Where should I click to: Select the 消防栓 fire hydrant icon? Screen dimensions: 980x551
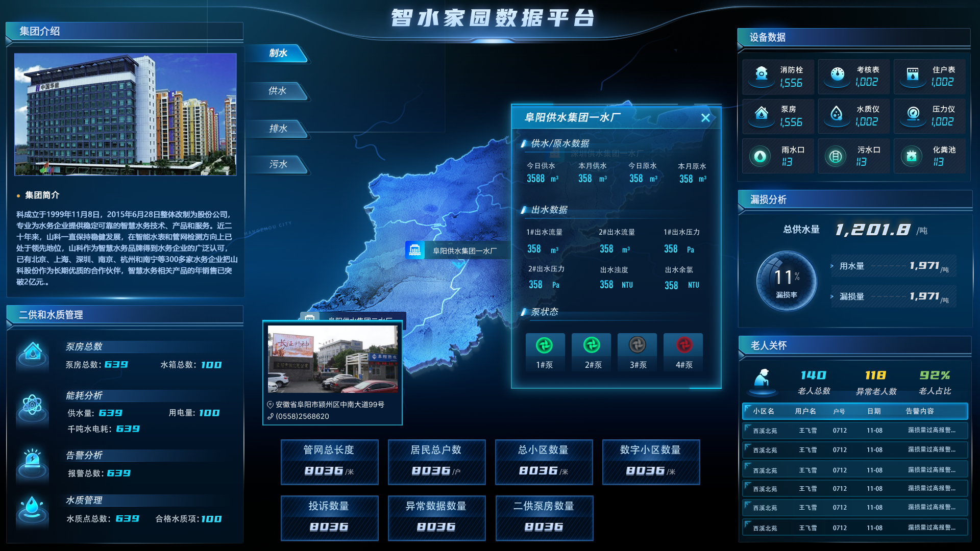coord(761,74)
